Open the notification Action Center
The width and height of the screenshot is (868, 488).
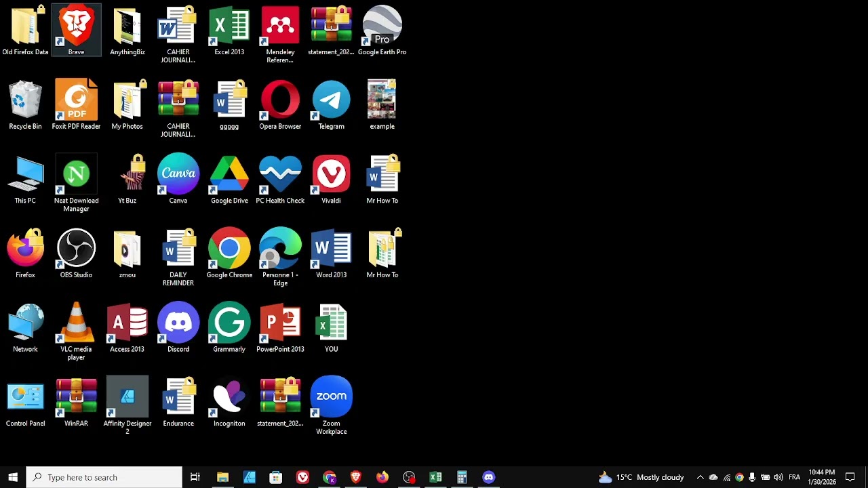[x=850, y=477]
